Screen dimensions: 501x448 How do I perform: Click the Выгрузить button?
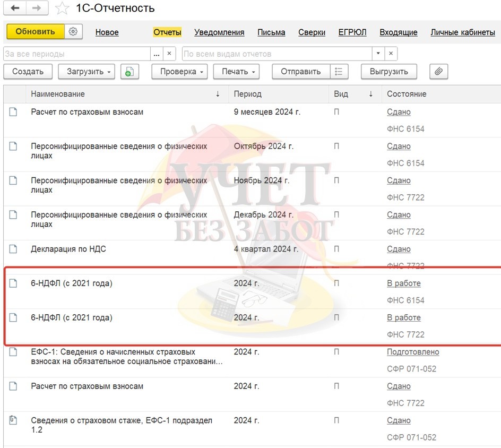coord(389,72)
